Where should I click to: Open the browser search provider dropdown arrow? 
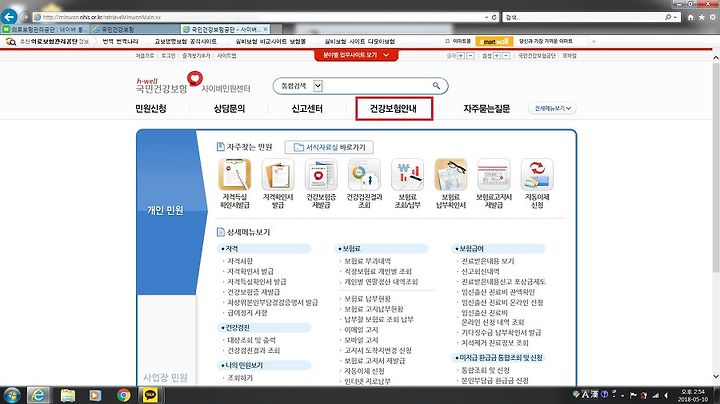(x=675, y=17)
